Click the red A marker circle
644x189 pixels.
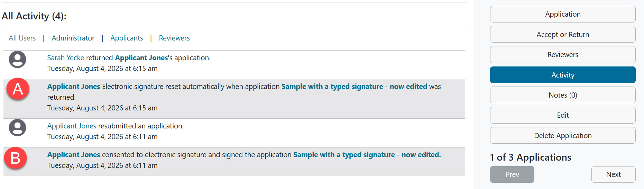[18, 89]
